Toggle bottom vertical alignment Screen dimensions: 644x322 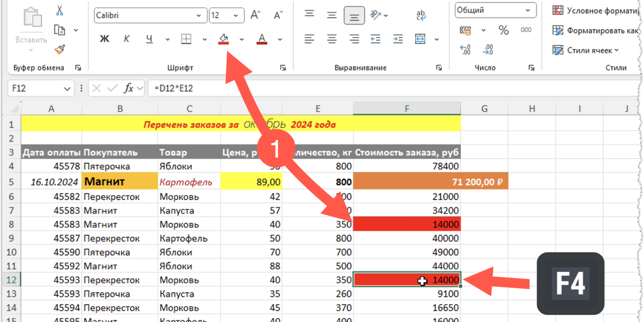tap(354, 16)
